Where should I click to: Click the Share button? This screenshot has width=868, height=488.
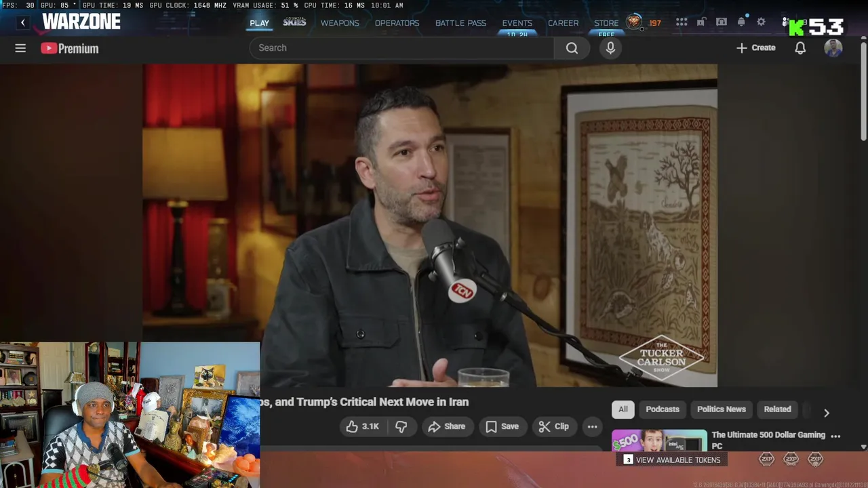pos(446,426)
